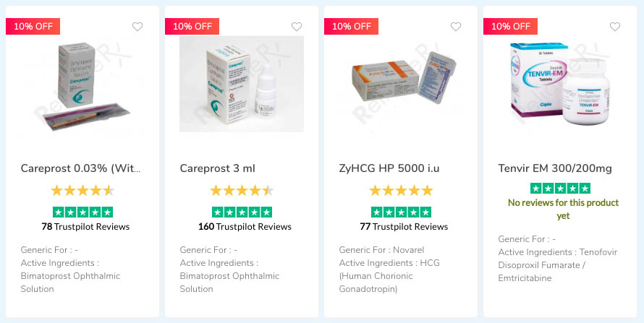
Task: Open the Tenvir EM 300/200mg title link
Action: (555, 168)
